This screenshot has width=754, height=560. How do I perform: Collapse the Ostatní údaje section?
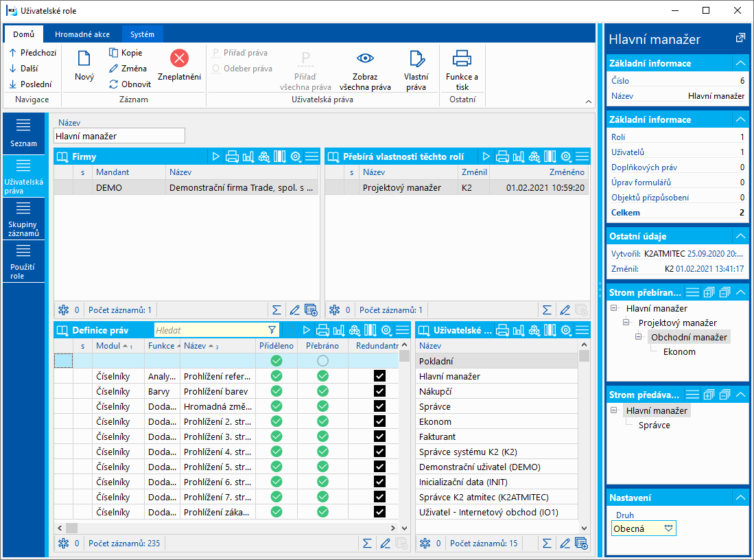click(740, 236)
